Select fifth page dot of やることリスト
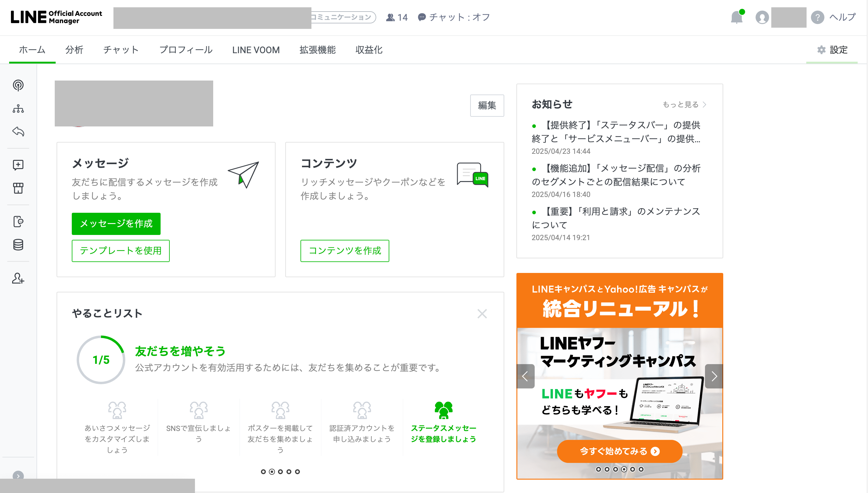Screen dimensions: 868x493 pos(297,471)
